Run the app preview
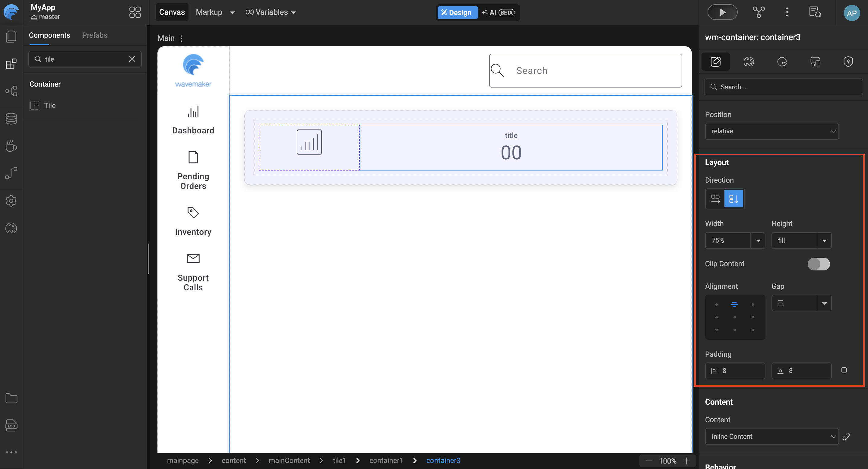868x469 pixels. [722, 12]
